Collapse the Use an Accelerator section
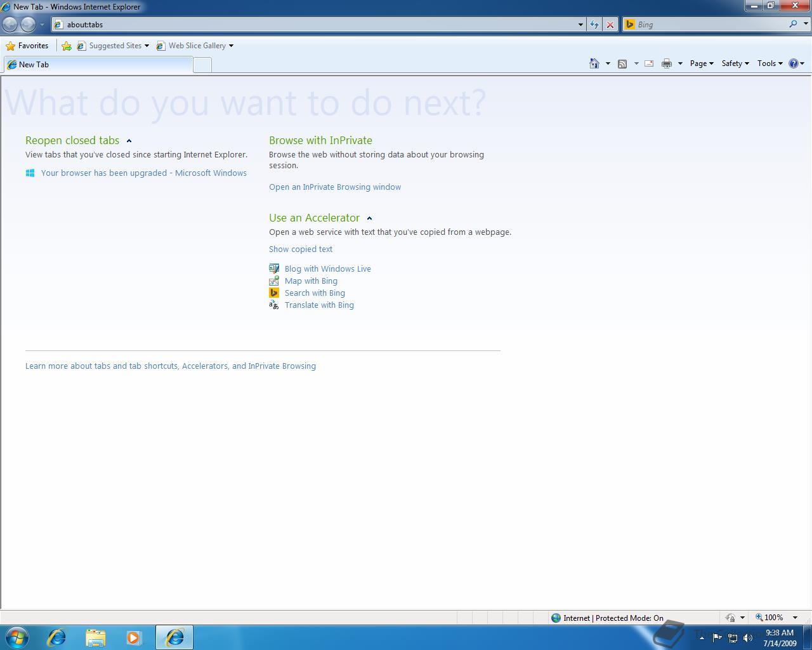The width and height of the screenshot is (812, 650). 369,218
